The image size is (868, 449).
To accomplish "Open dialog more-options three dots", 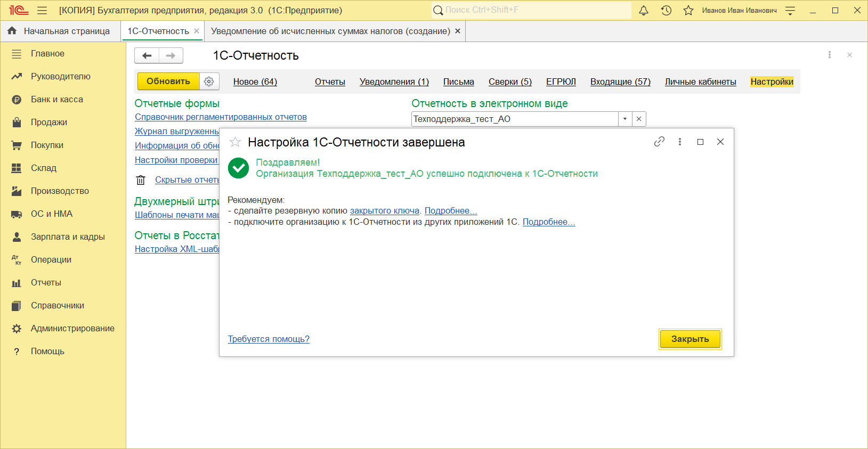I will pos(679,142).
